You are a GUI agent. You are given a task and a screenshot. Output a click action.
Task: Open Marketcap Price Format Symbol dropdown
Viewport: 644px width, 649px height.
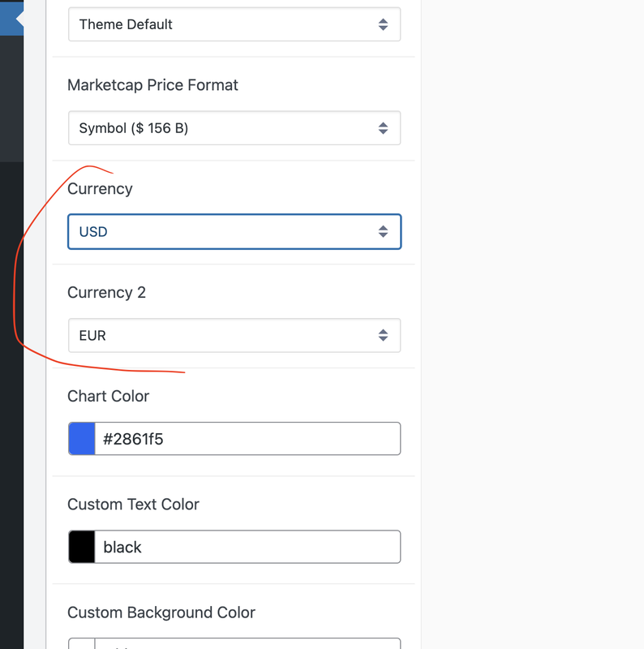coord(234,128)
